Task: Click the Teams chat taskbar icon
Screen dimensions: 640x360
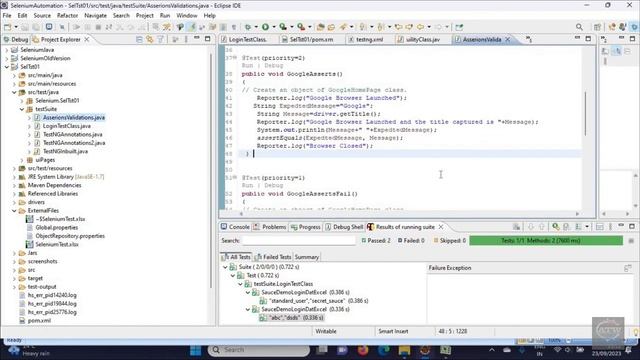Action: tap(342, 350)
